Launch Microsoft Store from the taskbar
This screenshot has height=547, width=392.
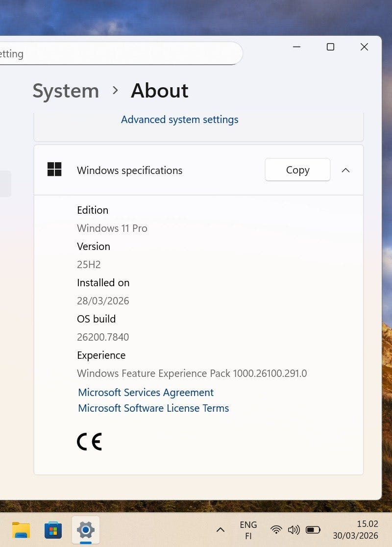click(53, 530)
